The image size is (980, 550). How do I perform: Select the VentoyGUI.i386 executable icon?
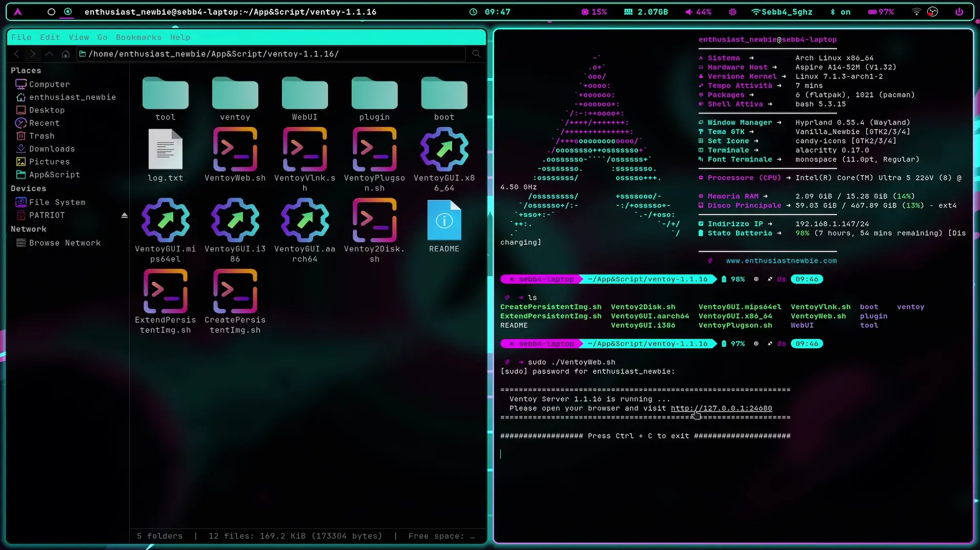tap(235, 220)
